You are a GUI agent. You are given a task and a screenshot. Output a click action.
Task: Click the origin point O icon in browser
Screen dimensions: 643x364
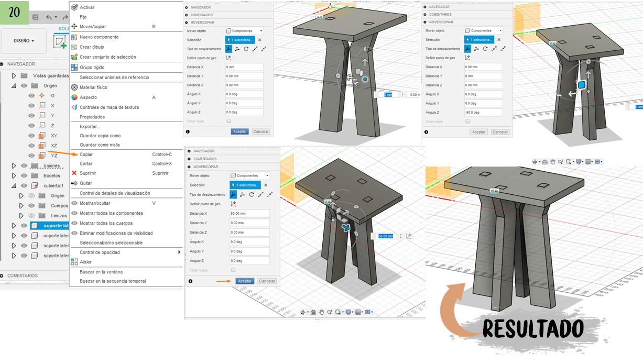tap(42, 95)
